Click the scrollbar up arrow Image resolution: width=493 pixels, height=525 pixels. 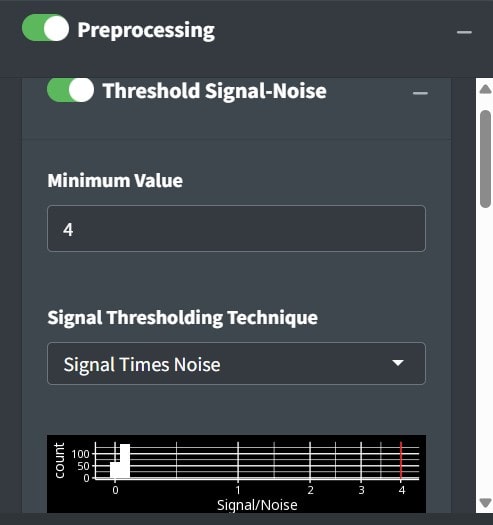(x=485, y=89)
